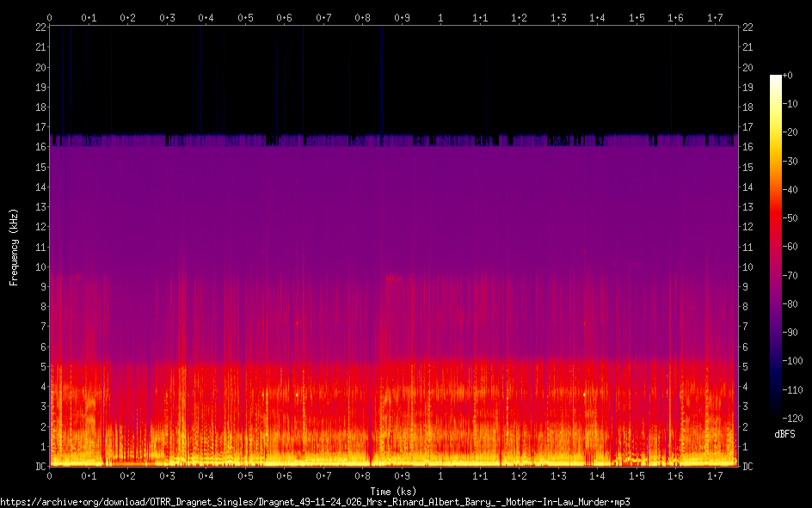This screenshot has height=508, width=812.
Task: Click the DC label on the left axis
Action: 40,467
